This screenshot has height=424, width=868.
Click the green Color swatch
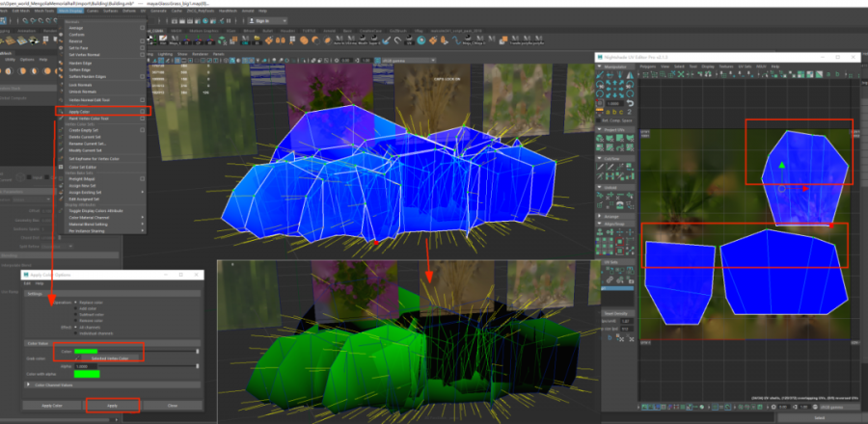[x=86, y=351]
